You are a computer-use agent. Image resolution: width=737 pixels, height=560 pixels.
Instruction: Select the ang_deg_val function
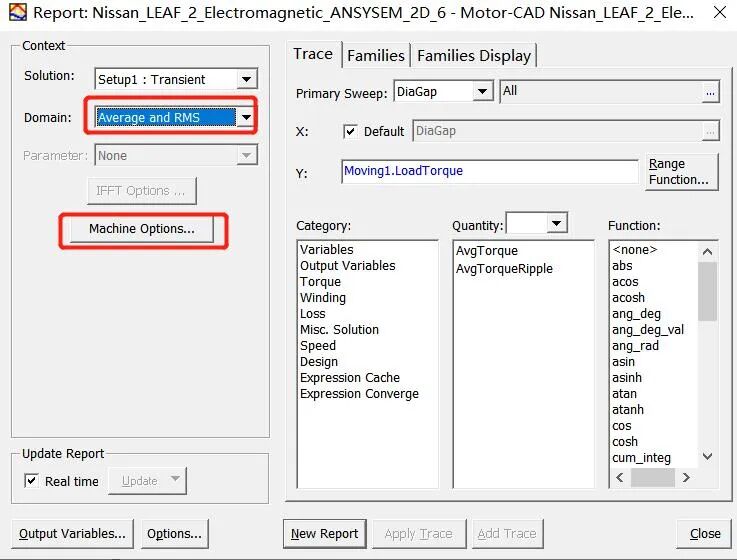tap(648, 330)
